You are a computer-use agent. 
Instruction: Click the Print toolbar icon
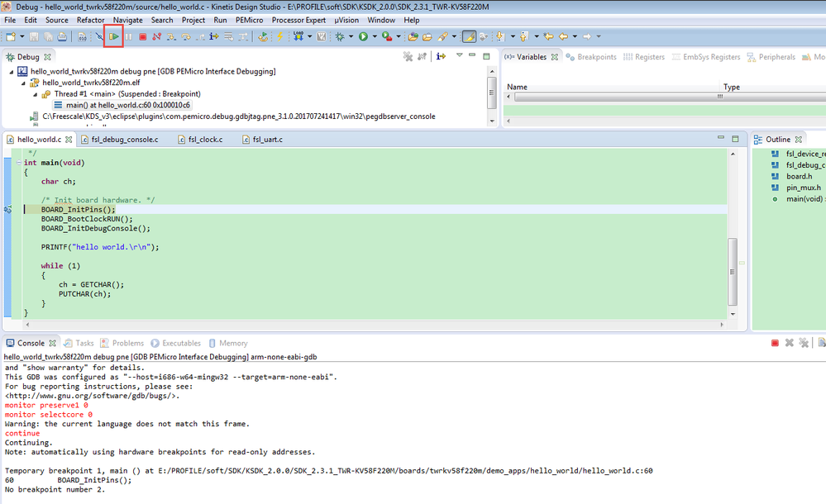click(x=62, y=36)
